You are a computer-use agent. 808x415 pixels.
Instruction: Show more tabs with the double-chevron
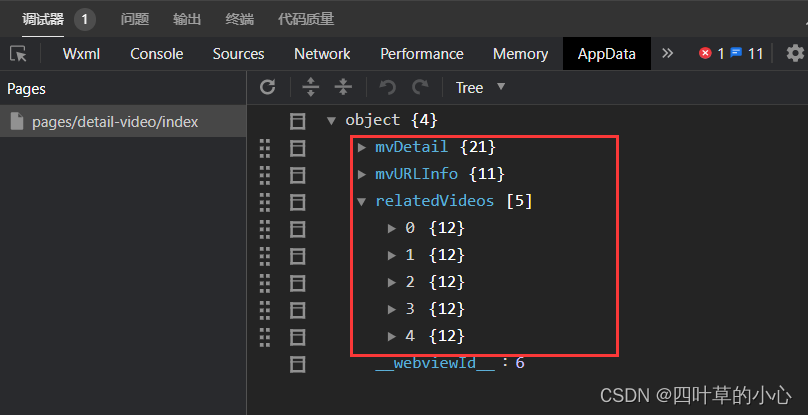(x=667, y=53)
